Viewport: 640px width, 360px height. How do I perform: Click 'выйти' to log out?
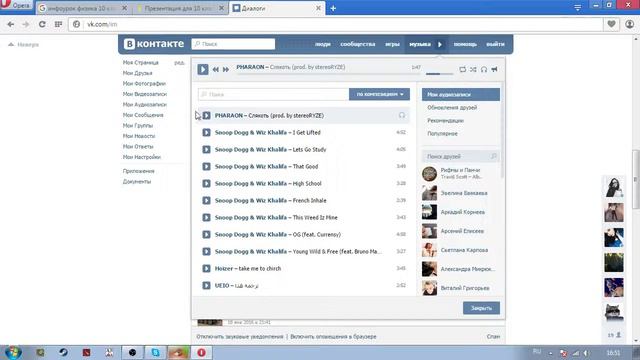coord(495,44)
